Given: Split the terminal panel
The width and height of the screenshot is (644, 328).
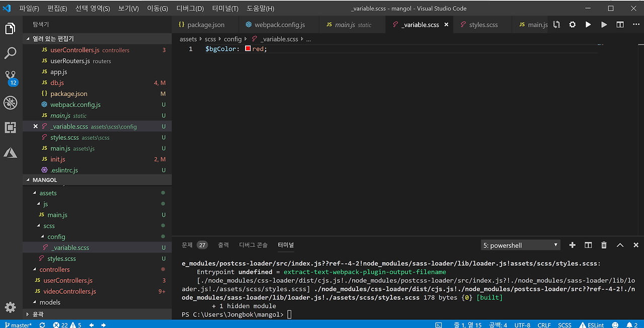Looking at the screenshot, I should [588, 245].
